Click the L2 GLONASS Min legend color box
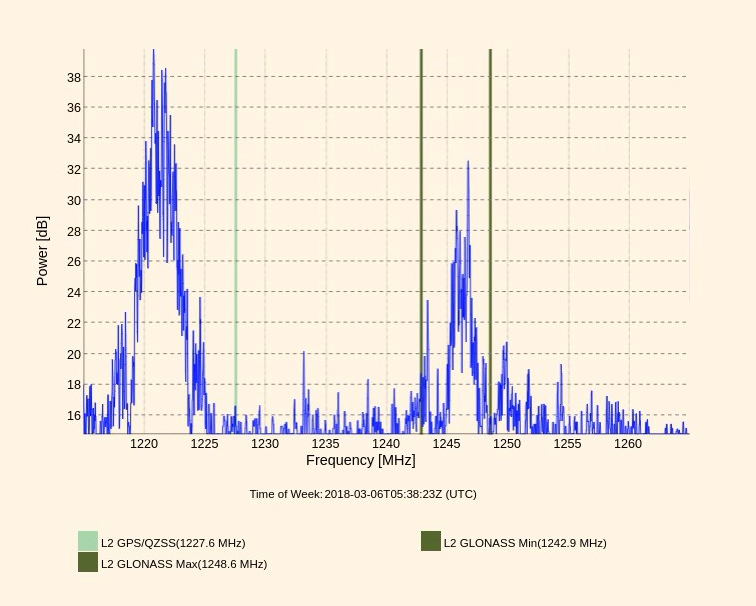Image resolution: width=756 pixels, height=606 pixels. click(431, 542)
